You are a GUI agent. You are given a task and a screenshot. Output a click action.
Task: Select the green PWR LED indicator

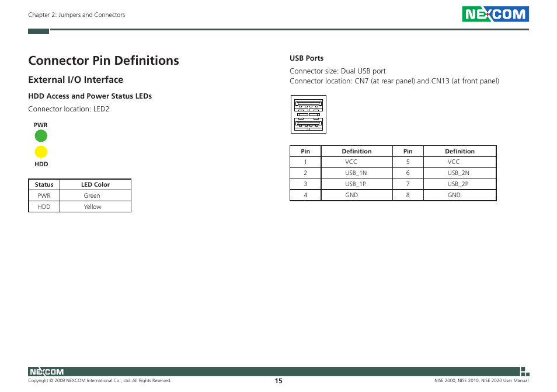(41, 135)
